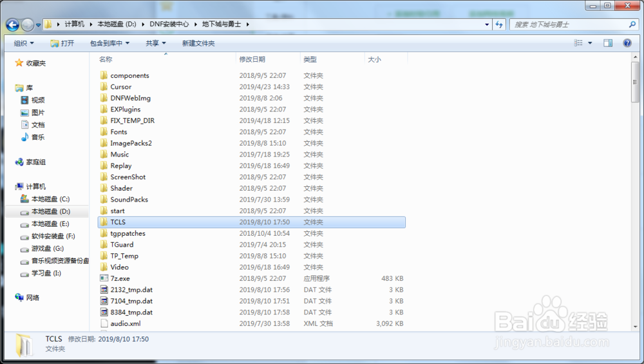644x364 pixels.
Task: Click the Forward navigation arrow
Action: (x=28, y=25)
